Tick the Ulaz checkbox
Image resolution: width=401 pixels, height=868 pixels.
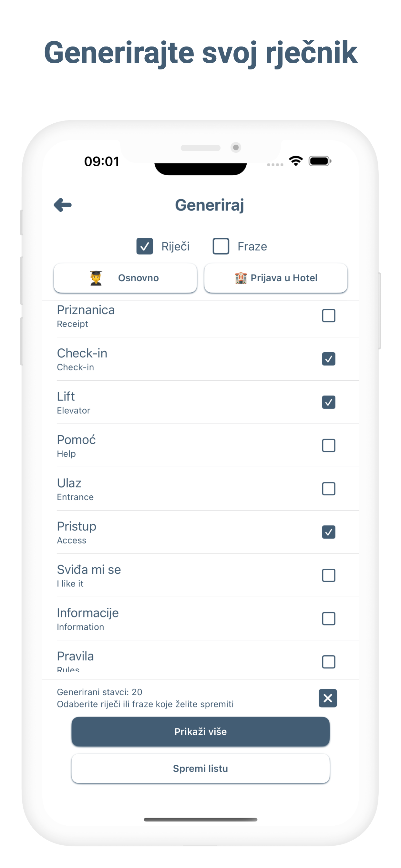(x=329, y=489)
